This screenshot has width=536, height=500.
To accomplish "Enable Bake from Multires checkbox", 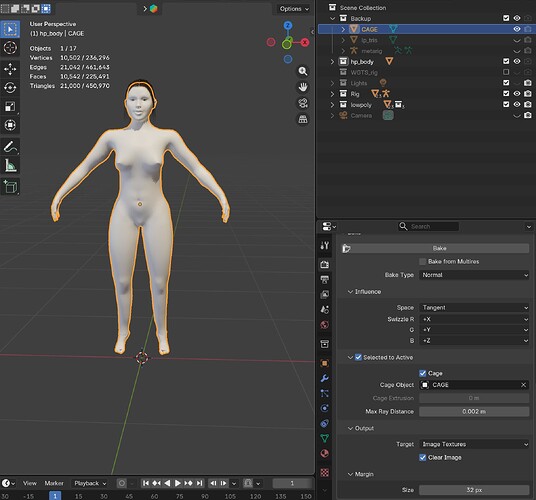I will point(423,261).
